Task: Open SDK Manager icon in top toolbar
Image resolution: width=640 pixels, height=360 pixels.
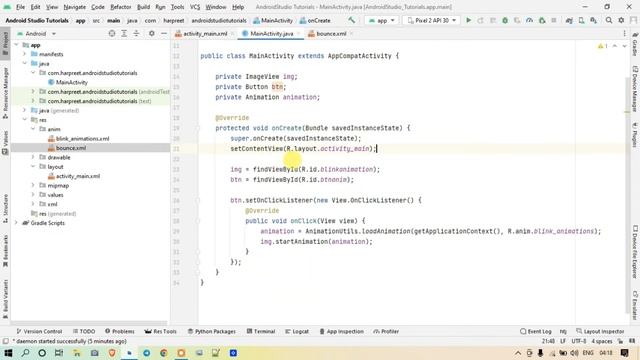Action: (x=593, y=20)
